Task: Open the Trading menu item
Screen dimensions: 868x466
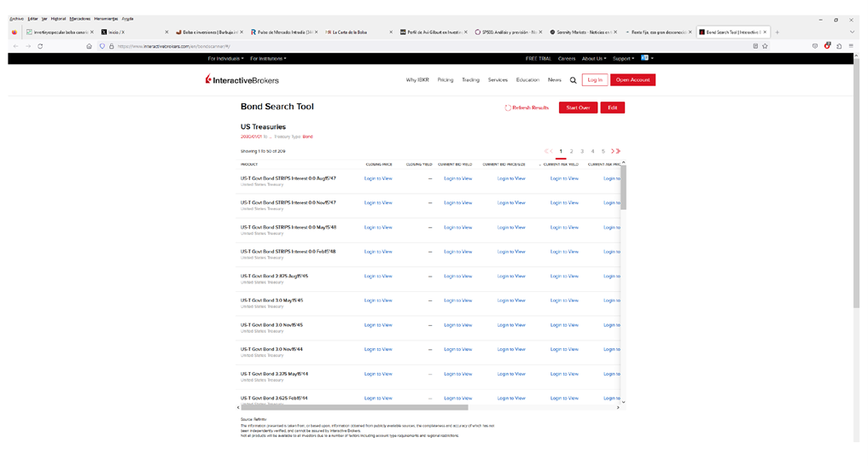Action: pos(470,80)
